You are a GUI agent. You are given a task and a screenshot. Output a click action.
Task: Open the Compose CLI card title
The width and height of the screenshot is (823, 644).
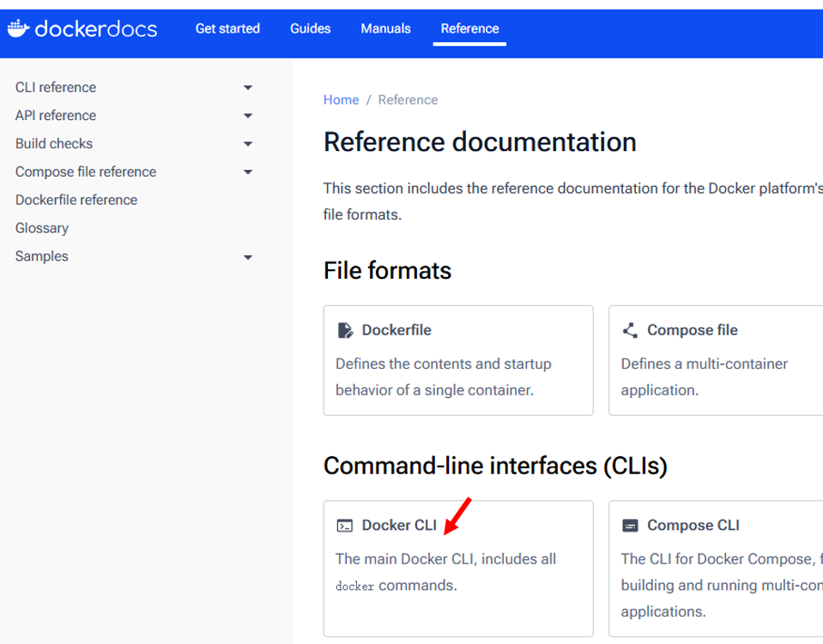pyautogui.click(x=693, y=525)
